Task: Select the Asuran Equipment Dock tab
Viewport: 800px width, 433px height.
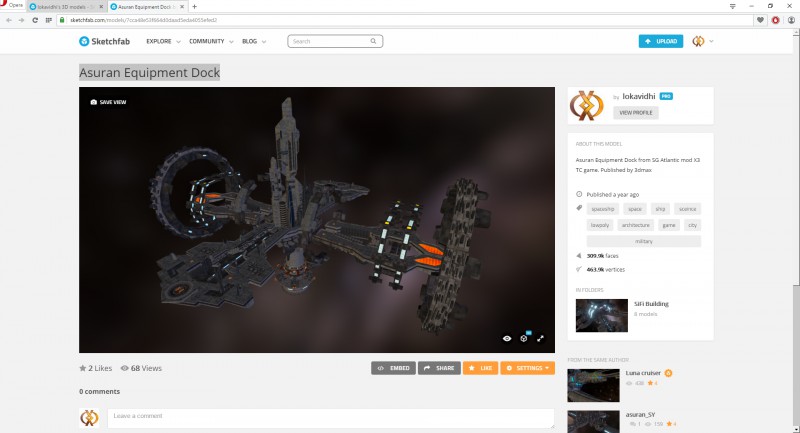Action: (x=147, y=7)
